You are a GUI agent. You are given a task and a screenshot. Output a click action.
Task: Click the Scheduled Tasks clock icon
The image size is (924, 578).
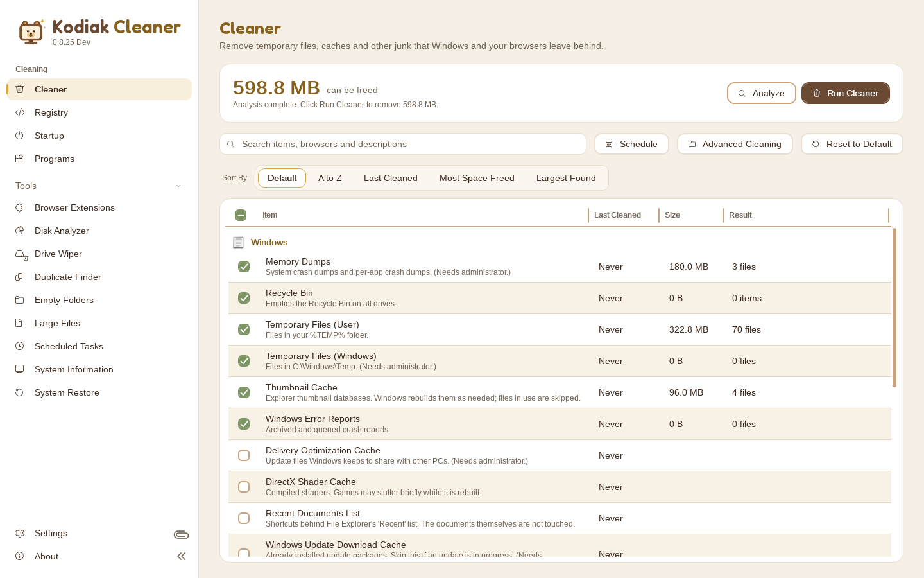pos(20,346)
